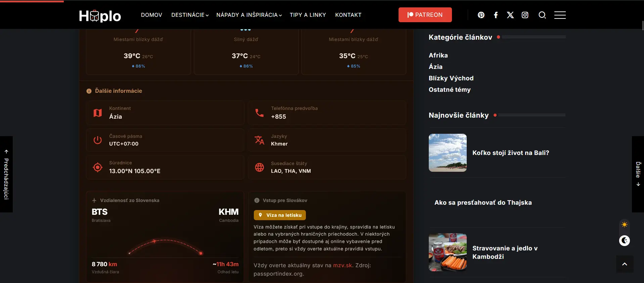This screenshot has width=644, height=283.
Task: Open the Ostatné témy category
Action: [x=450, y=90]
